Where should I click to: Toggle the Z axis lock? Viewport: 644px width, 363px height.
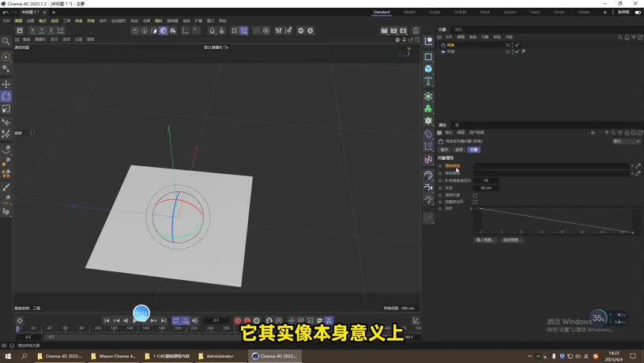(x=51, y=30)
